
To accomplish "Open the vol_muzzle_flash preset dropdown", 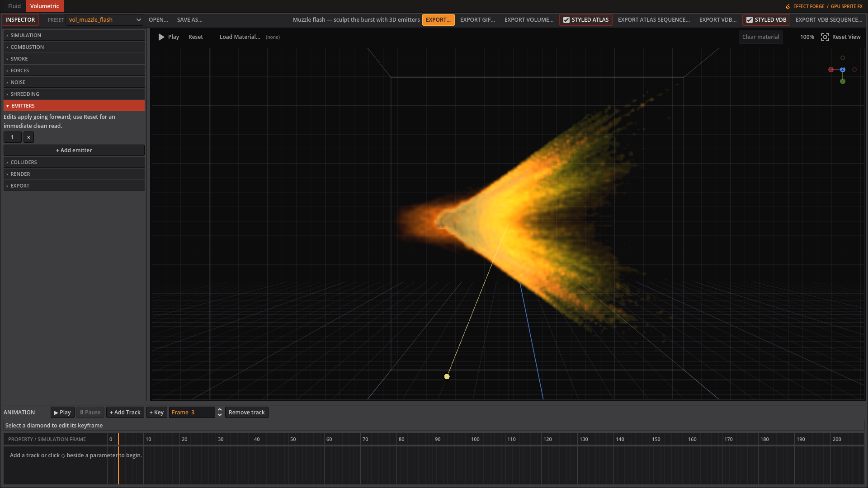I will click(104, 20).
